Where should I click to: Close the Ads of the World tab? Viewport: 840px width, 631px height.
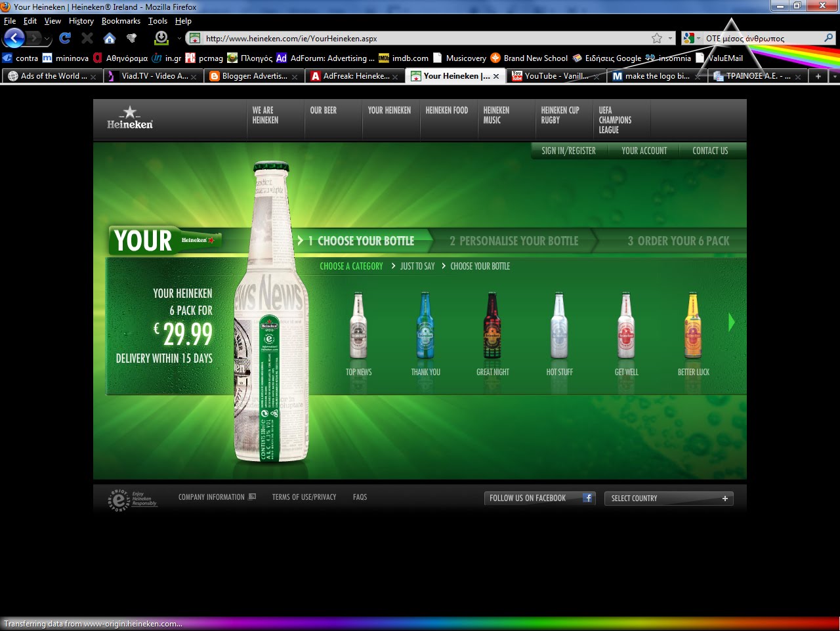(x=93, y=77)
